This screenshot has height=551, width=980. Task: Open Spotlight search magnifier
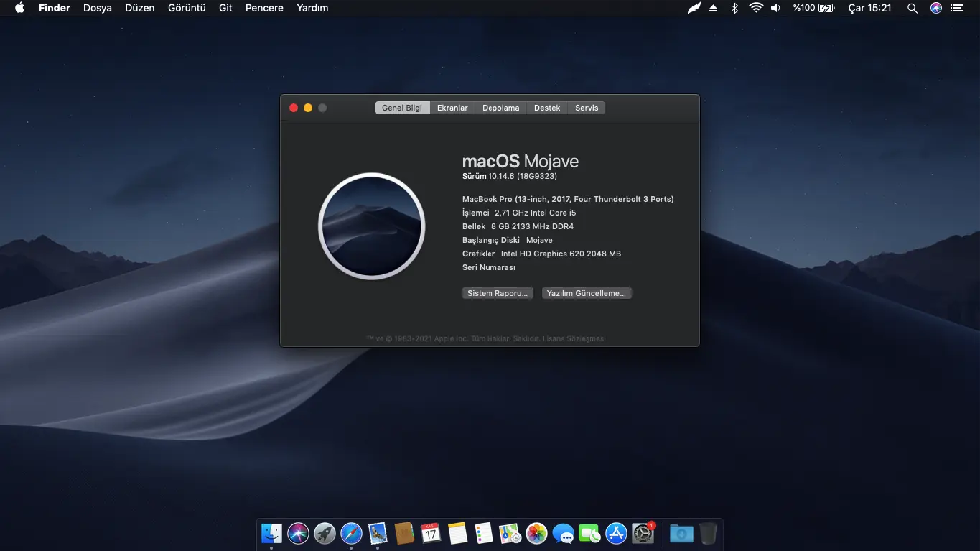[913, 8]
